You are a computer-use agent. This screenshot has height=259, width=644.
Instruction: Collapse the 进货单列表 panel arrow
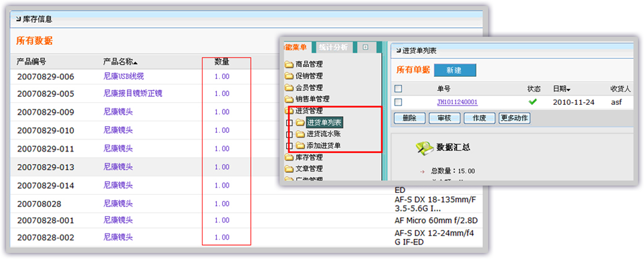398,51
